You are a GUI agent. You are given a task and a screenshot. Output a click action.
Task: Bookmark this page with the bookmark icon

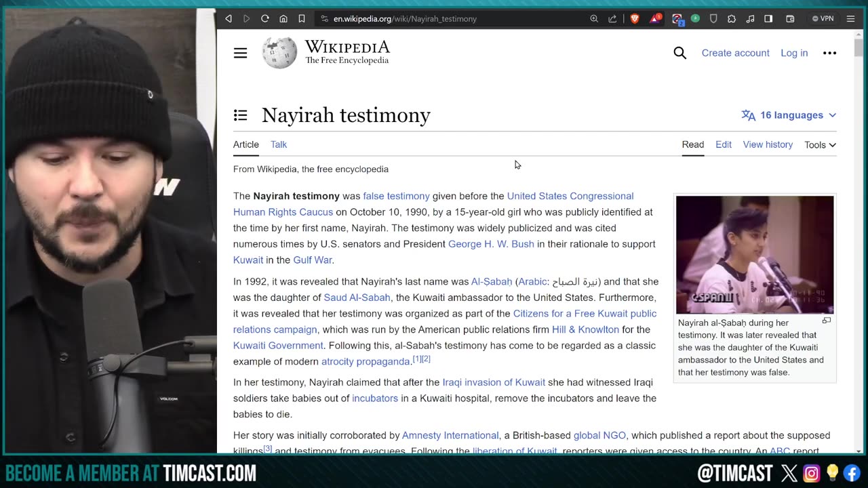click(x=302, y=19)
